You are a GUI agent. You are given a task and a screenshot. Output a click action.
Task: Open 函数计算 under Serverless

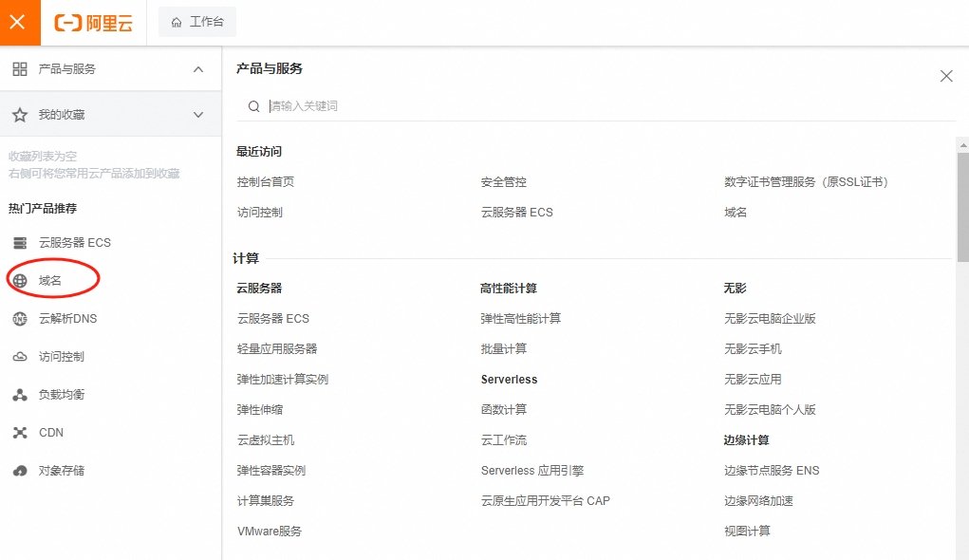coord(504,410)
